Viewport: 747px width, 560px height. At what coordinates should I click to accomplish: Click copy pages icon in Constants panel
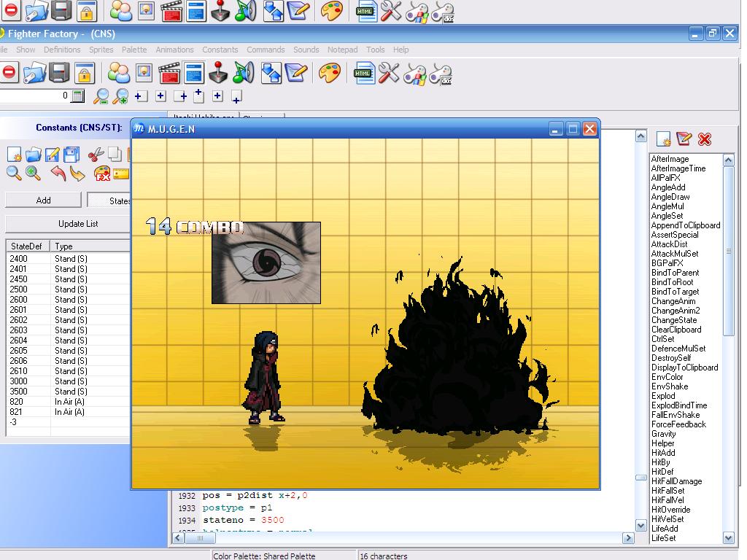[115, 153]
